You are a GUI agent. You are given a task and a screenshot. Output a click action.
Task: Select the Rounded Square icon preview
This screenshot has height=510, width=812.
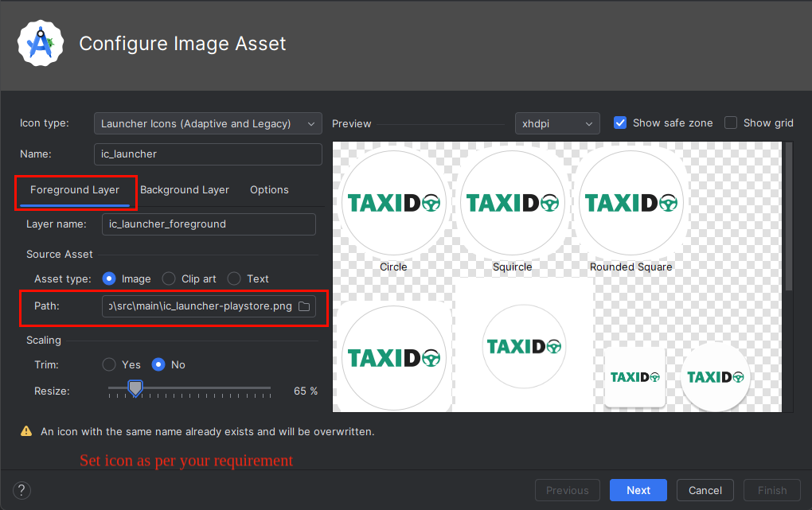[631, 203]
